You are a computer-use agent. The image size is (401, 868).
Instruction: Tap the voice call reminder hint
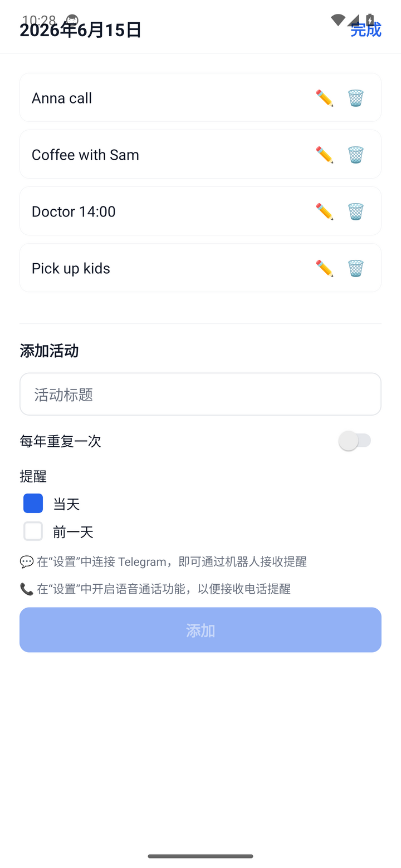[155, 589]
